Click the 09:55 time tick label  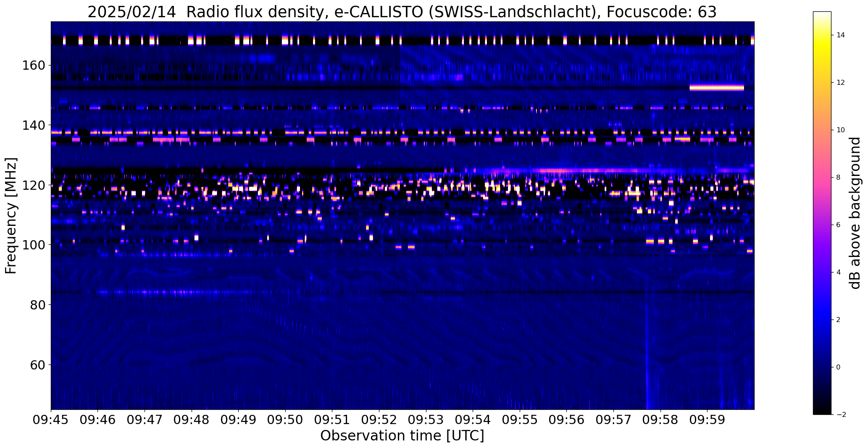(x=520, y=419)
